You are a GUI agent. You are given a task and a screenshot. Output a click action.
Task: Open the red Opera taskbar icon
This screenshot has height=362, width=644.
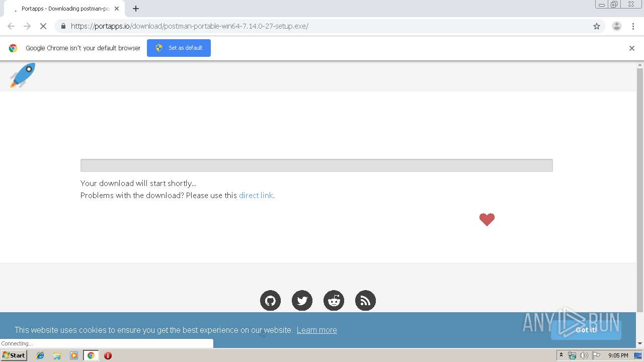(108, 355)
